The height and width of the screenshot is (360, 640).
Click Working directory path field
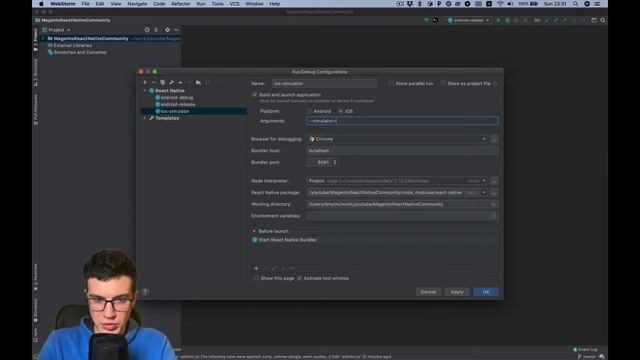click(398, 204)
